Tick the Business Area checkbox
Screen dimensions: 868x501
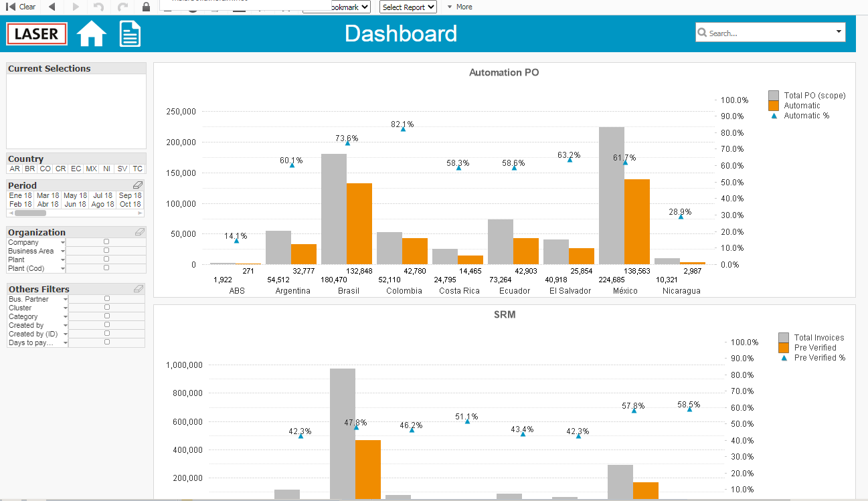point(106,250)
